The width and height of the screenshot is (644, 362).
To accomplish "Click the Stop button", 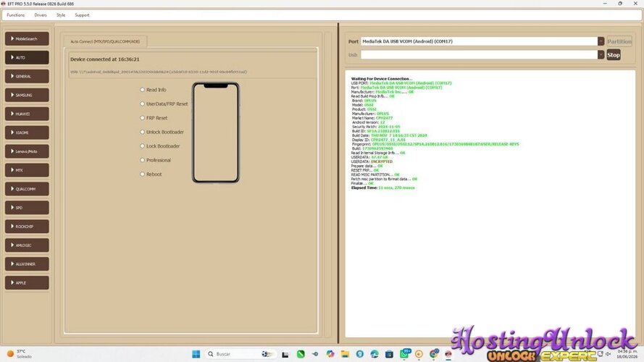I will tap(613, 54).
